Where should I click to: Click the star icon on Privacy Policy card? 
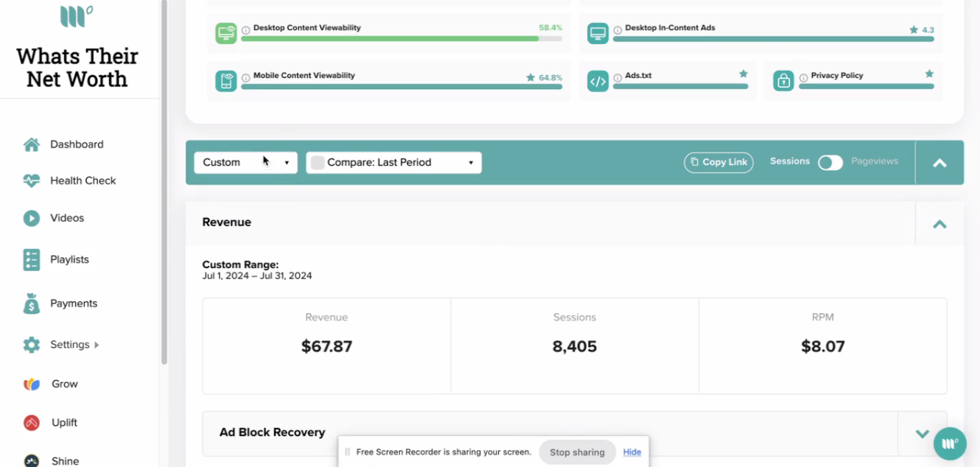tap(929, 74)
